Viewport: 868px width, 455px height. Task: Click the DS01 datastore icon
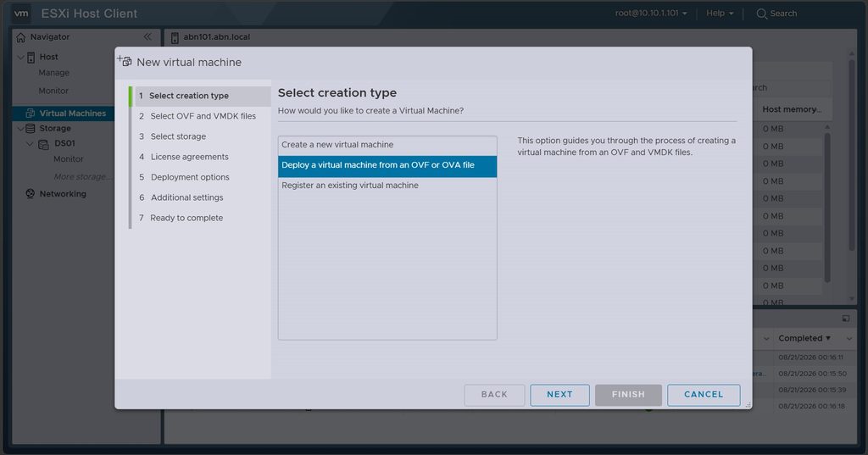(x=43, y=144)
